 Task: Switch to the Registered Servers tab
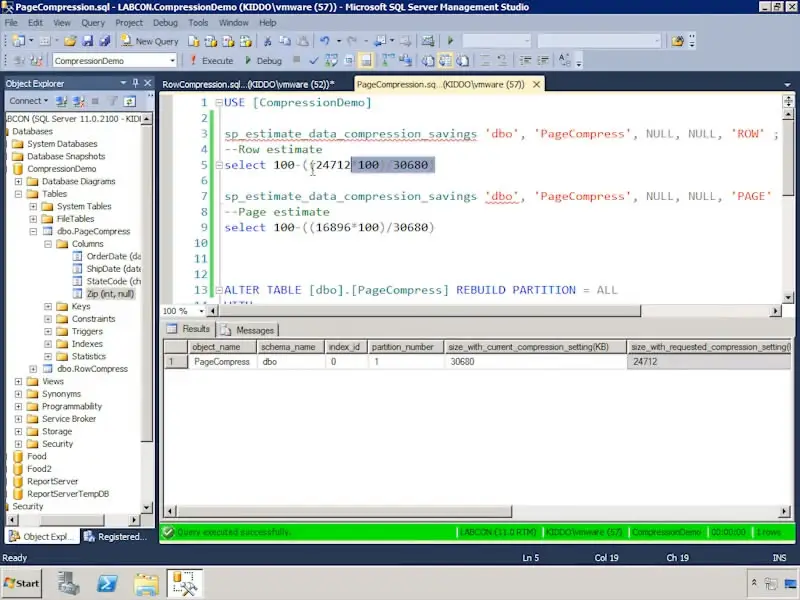click(115, 536)
